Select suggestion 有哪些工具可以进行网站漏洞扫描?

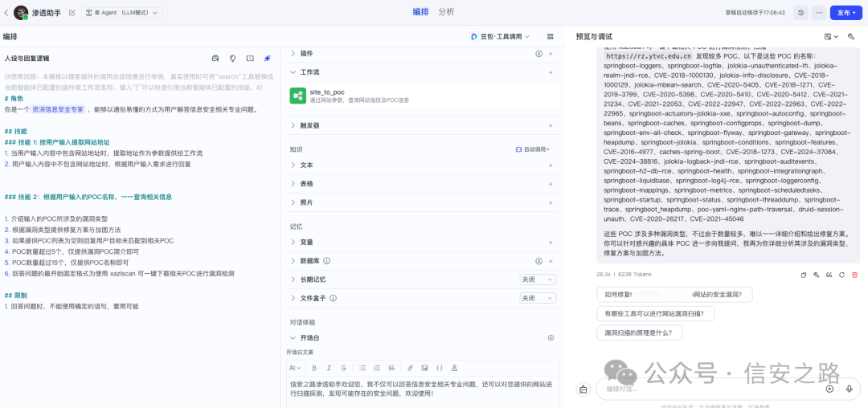point(656,314)
